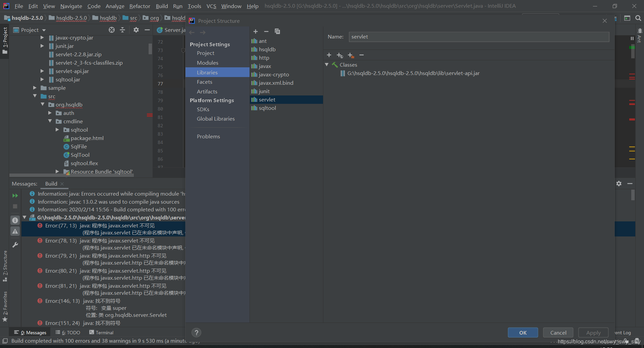The width and height of the screenshot is (644, 348).
Task: Collapse the Classes node
Action: (x=327, y=65)
